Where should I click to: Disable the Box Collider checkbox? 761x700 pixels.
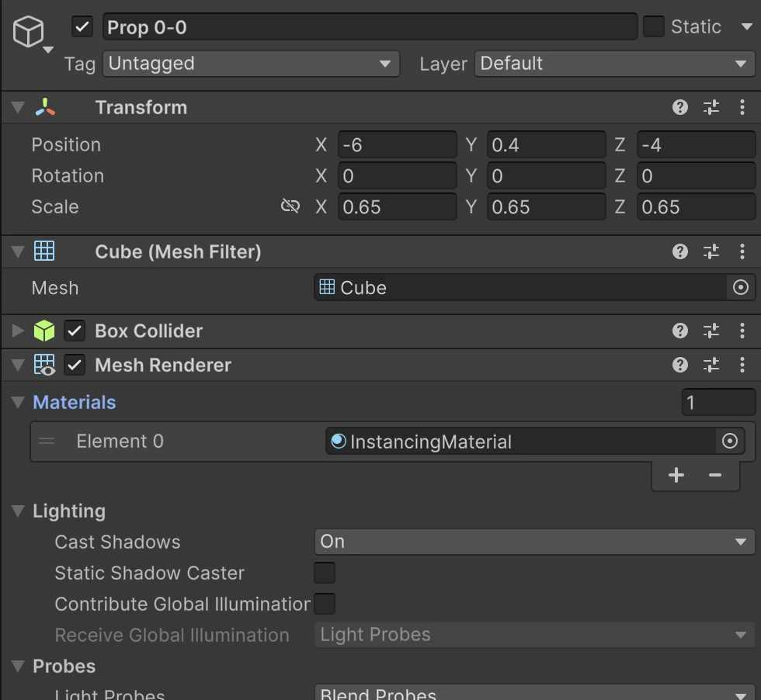75,331
